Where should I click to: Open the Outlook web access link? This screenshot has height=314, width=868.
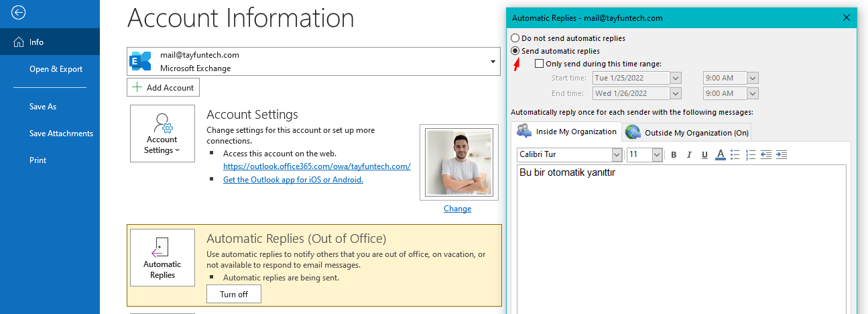pos(316,166)
